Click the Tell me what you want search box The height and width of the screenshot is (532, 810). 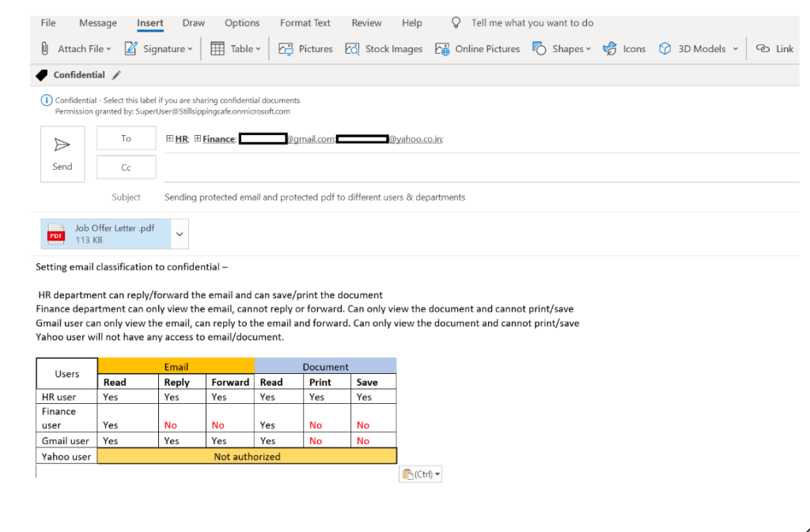point(532,23)
